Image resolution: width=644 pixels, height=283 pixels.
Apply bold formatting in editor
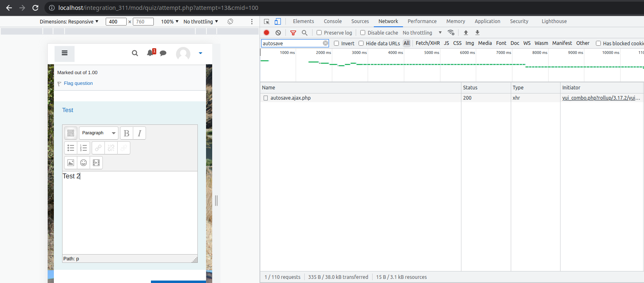[x=127, y=133]
